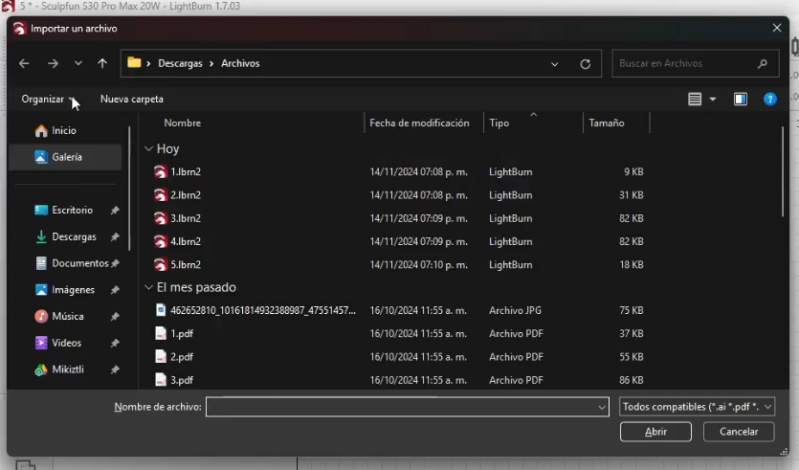The image size is (799, 470).
Task: Sort by Fecha de modificación column
Action: click(419, 123)
